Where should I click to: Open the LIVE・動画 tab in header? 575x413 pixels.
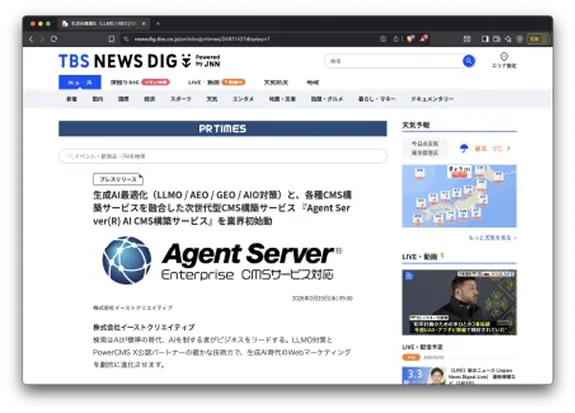click(216, 82)
